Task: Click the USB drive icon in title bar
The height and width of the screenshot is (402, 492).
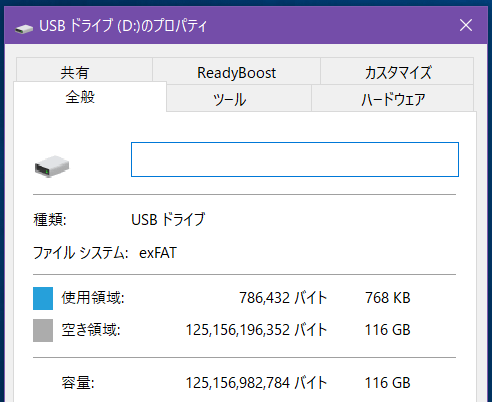Action: click(x=24, y=29)
